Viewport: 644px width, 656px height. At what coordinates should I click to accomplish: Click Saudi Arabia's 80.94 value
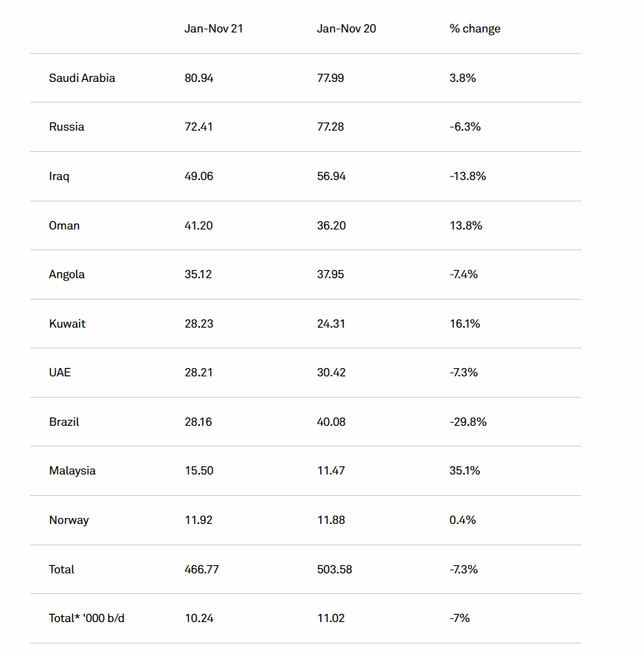pyautogui.click(x=198, y=77)
